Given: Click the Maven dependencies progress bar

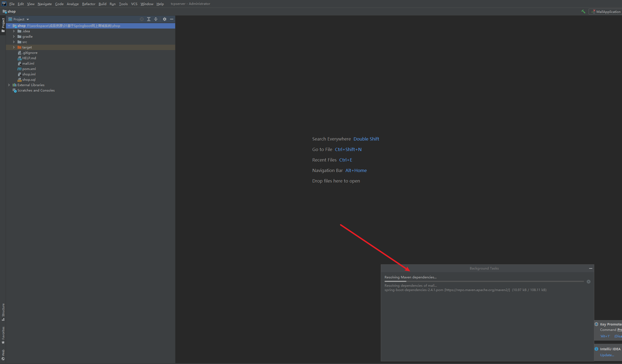Looking at the screenshot, I should (484, 281).
